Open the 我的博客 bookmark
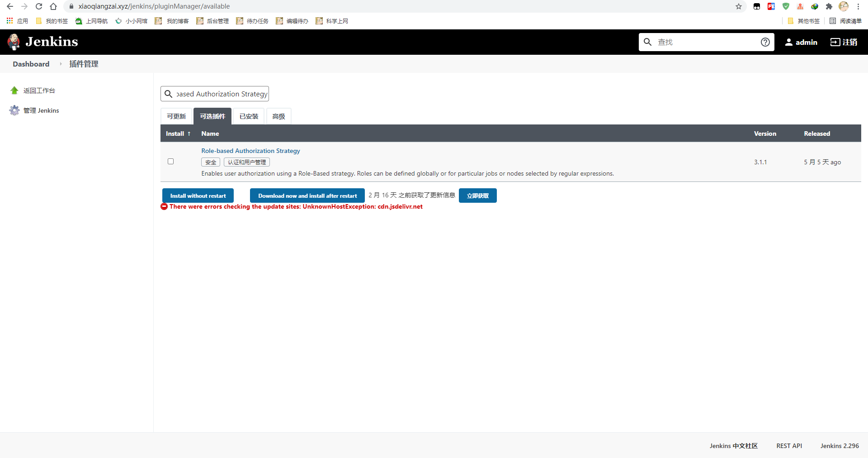The image size is (868, 458). click(x=172, y=21)
